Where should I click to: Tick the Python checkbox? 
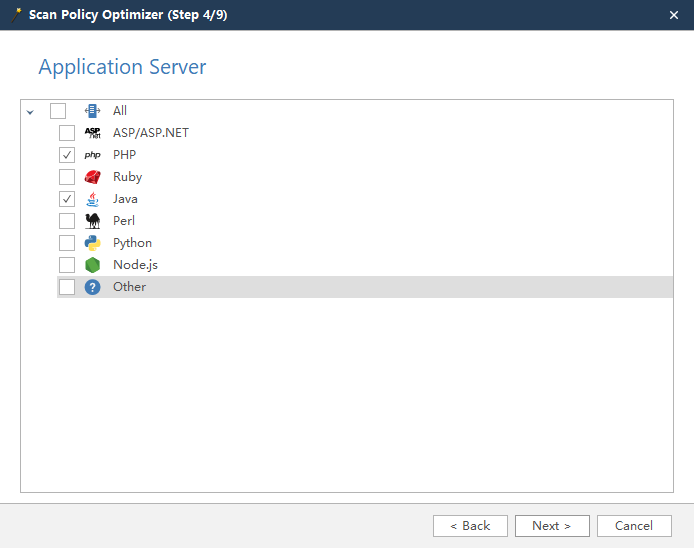point(67,243)
